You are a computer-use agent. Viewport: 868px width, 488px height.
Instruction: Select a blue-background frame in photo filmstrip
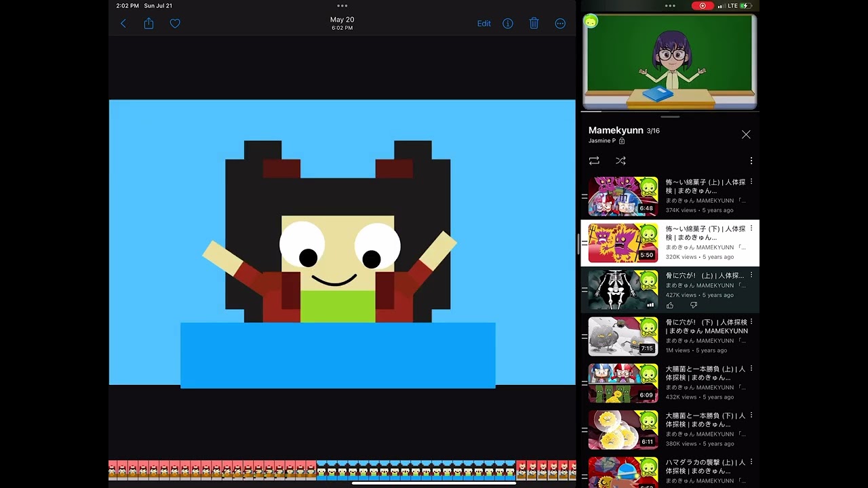[x=415, y=470]
